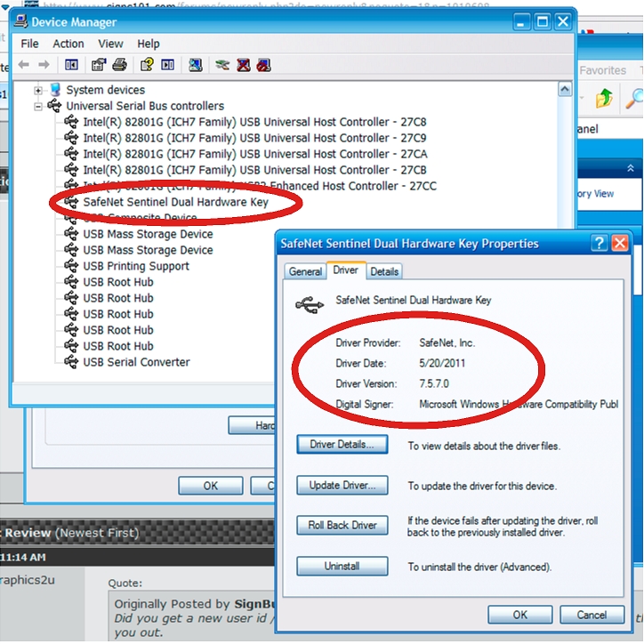Open the Action menu

(68, 44)
